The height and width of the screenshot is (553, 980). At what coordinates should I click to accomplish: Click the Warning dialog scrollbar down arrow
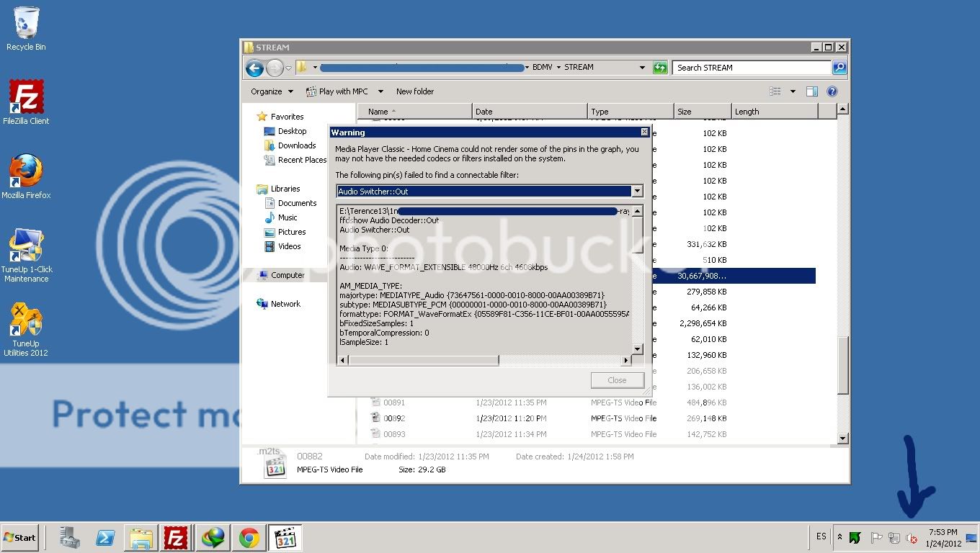637,349
